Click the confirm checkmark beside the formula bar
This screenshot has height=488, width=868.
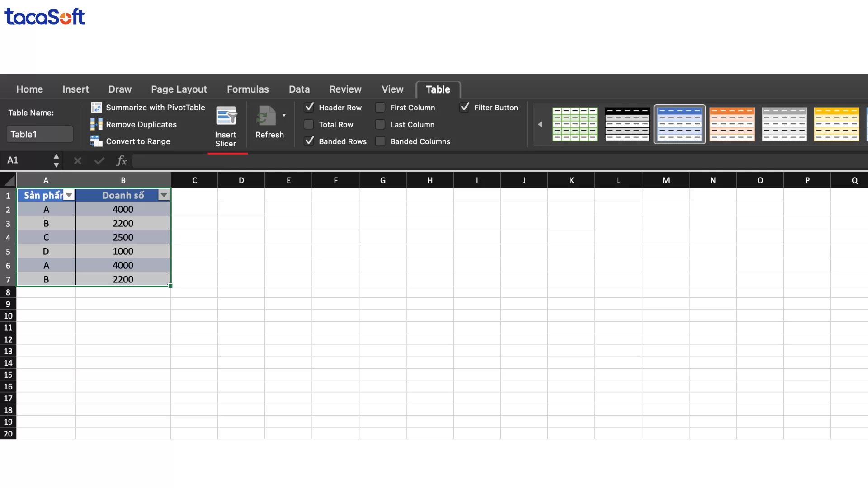coord(99,161)
